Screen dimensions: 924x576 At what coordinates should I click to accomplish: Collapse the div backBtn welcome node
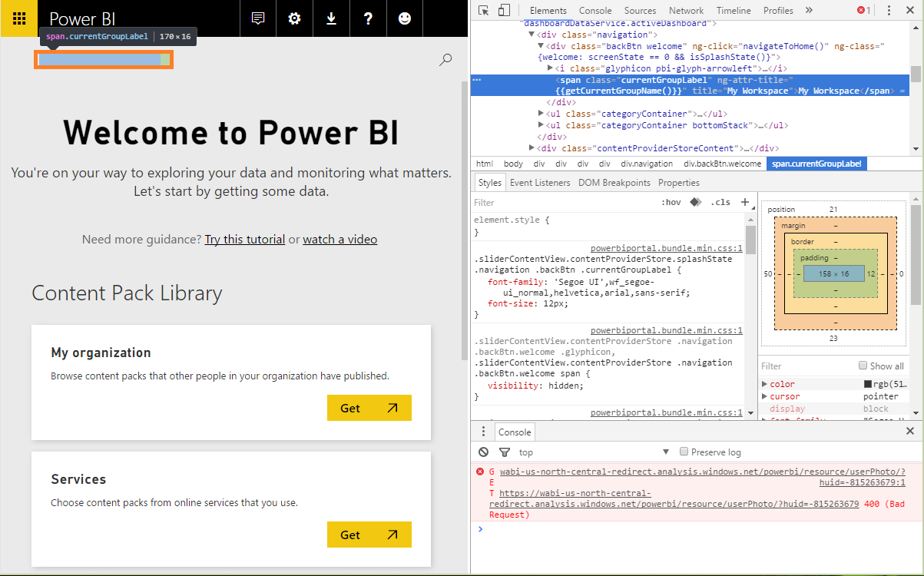tap(540, 46)
